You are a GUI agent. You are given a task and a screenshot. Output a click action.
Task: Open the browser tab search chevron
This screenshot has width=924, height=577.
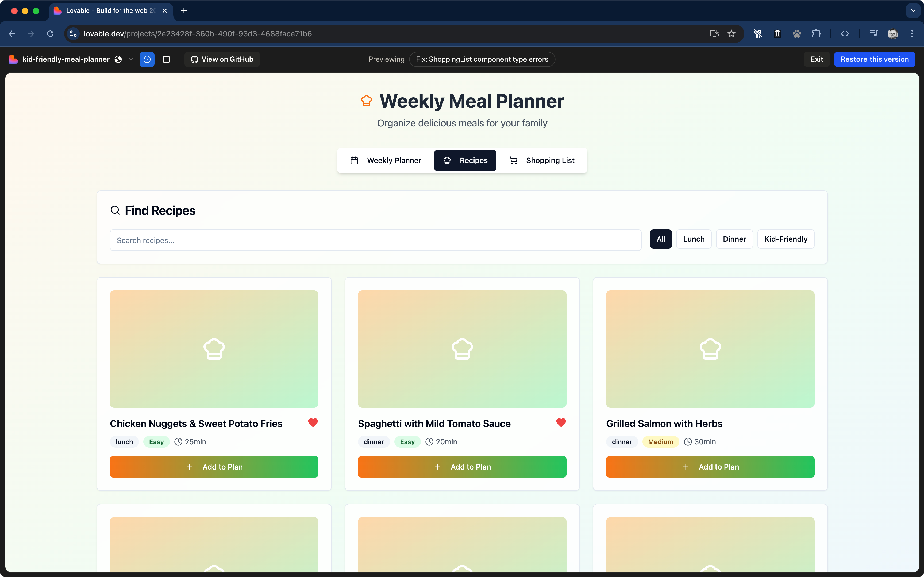point(913,11)
